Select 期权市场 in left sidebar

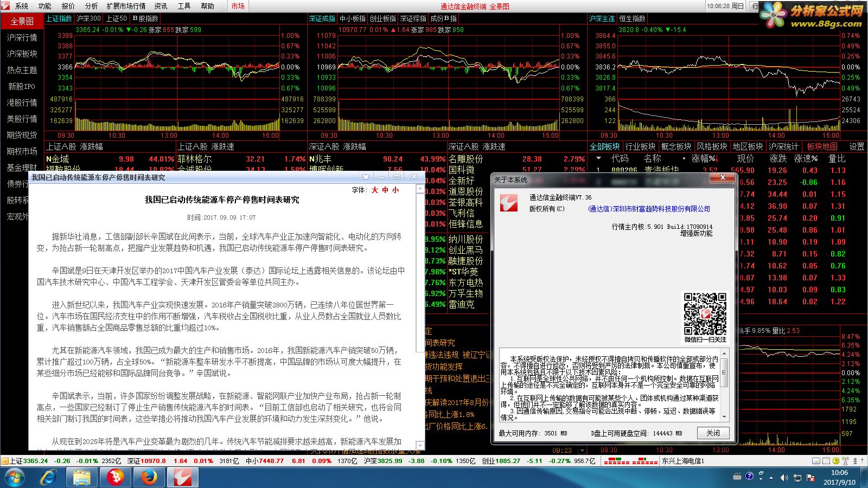click(22, 151)
